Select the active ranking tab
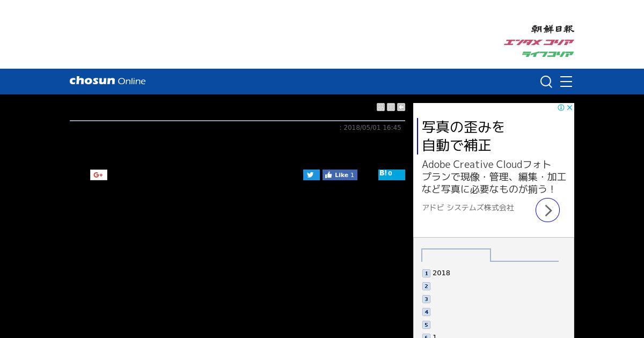This screenshot has height=338, width=644. pyautogui.click(x=456, y=255)
